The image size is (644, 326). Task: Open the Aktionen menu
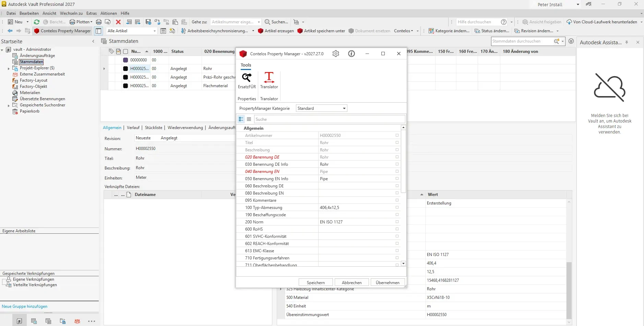109,13
